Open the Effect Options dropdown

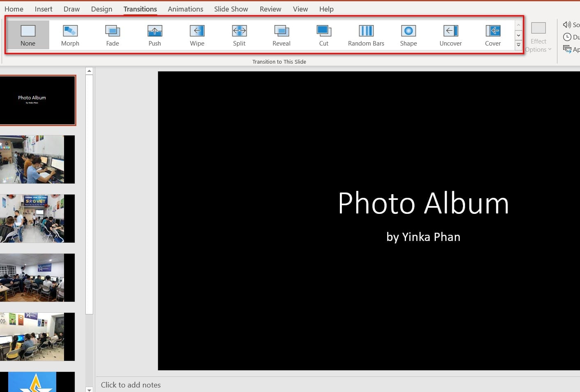click(538, 37)
